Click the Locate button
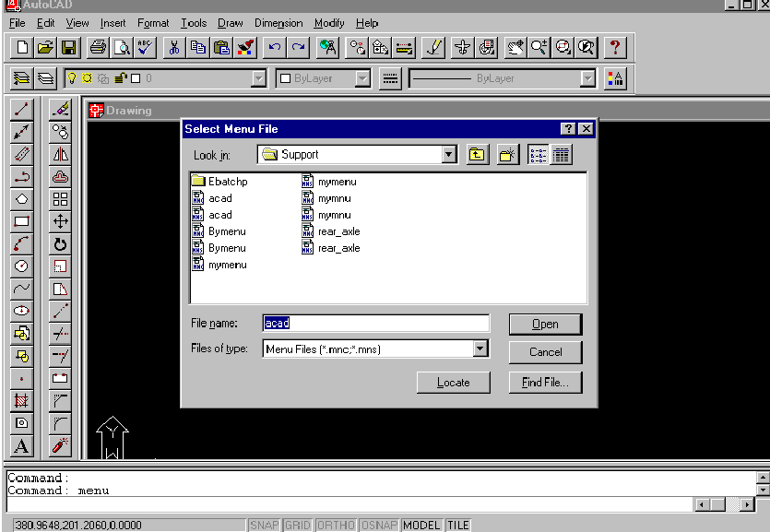 point(454,383)
